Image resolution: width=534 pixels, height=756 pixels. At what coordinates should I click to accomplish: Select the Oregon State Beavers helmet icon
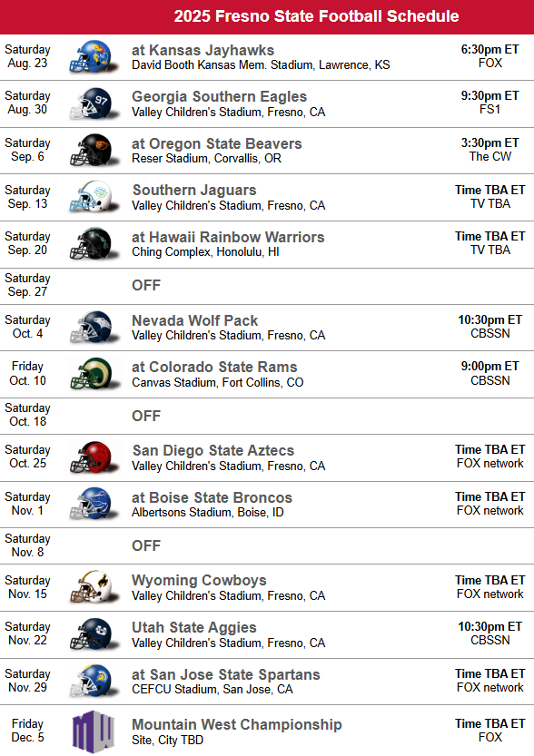pos(94,151)
